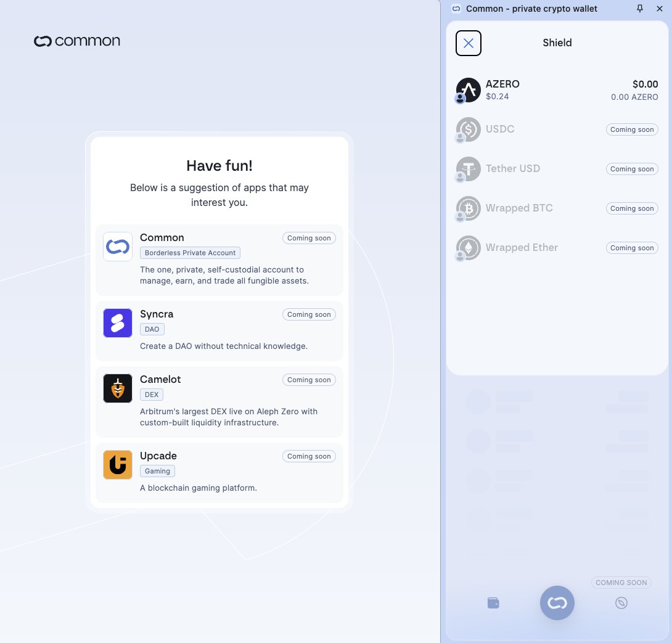The image size is (672, 643).
Task: Click the 0.00 AZERO amount
Action: point(634,97)
